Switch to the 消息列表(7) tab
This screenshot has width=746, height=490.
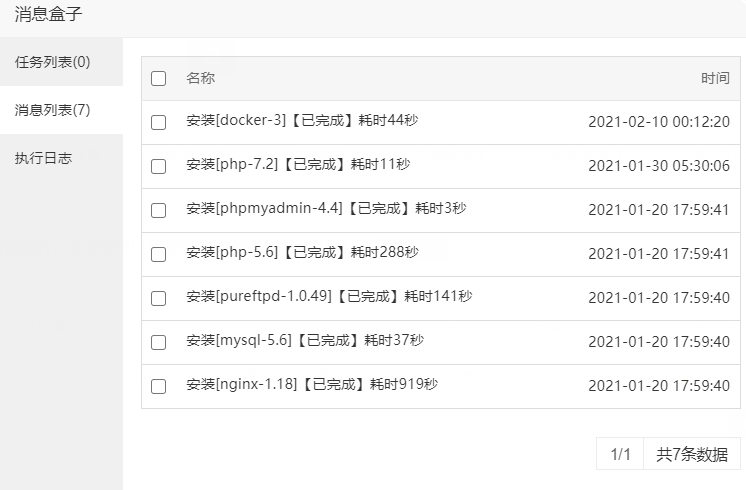click(53, 110)
